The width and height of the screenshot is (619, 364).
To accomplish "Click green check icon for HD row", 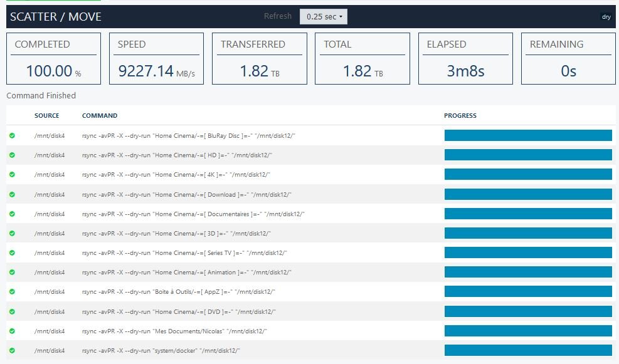I will click(x=13, y=155).
